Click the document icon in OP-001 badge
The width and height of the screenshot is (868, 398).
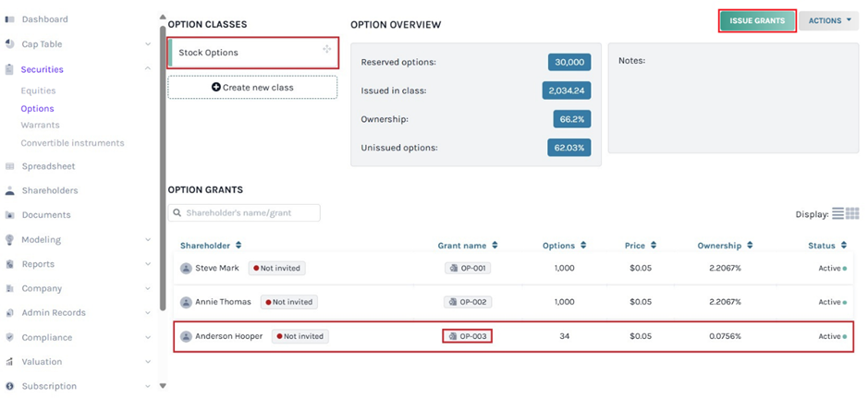[454, 268]
